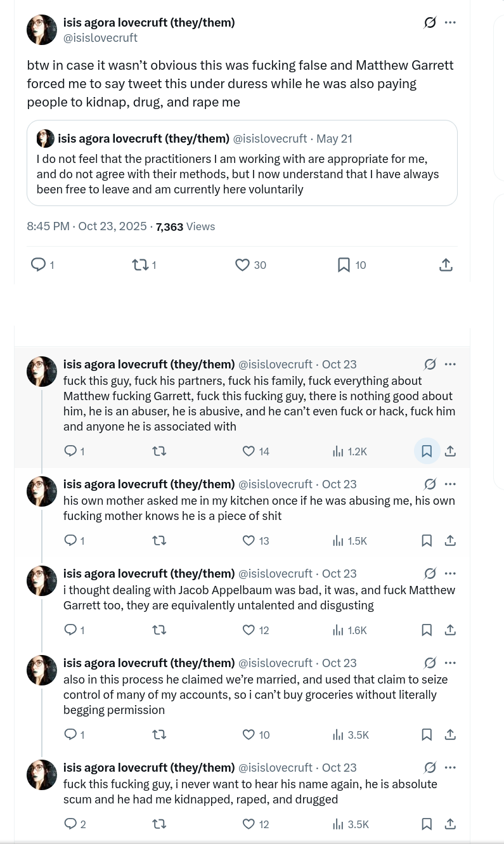
Task: View the 1.2K analytics count
Action: pyautogui.click(x=350, y=451)
